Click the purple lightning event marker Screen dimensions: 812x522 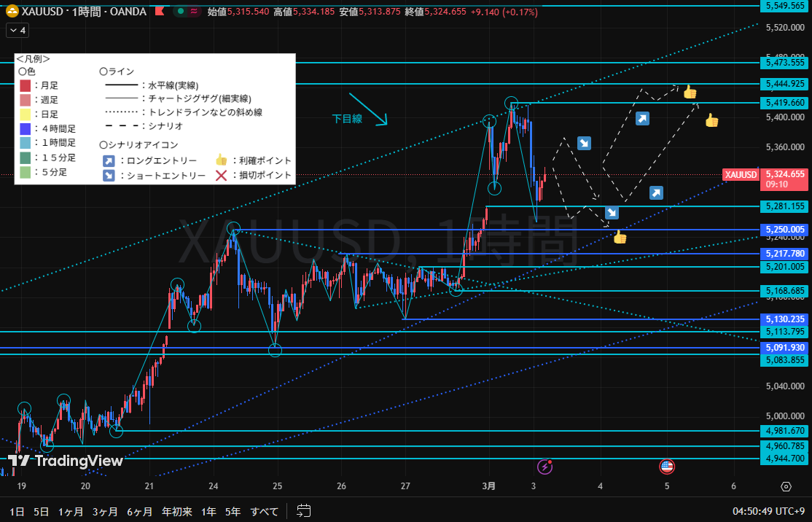click(x=544, y=466)
